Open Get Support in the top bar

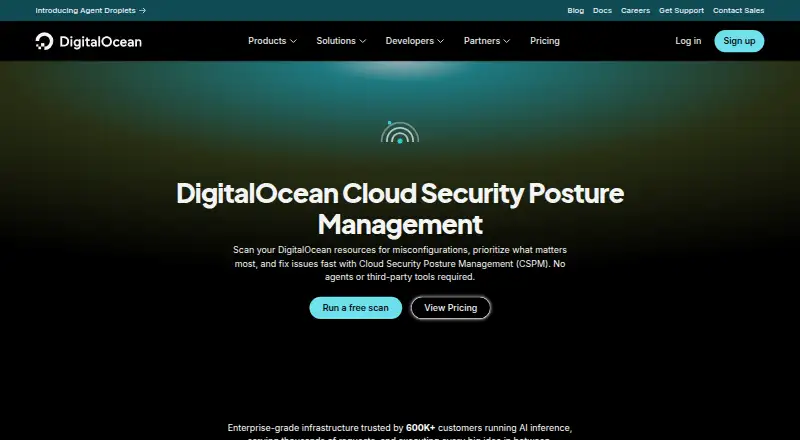(681, 10)
